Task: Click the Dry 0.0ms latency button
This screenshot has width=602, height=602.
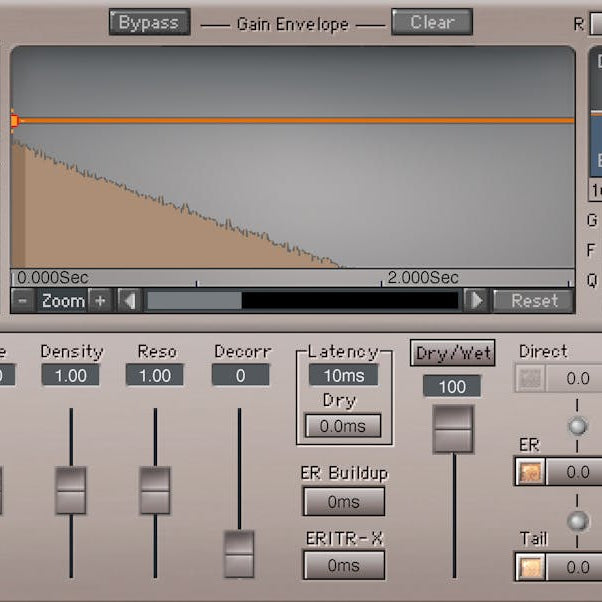Action: pos(343,425)
